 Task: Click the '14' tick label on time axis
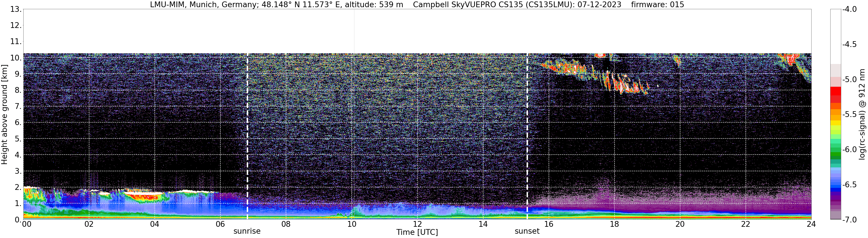pyautogui.click(x=483, y=224)
